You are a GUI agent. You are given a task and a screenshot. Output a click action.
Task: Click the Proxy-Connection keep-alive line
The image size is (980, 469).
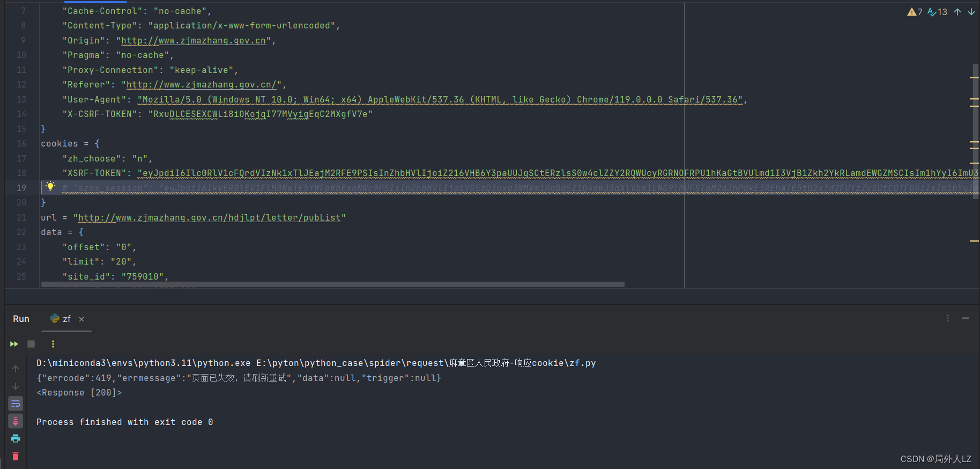(150, 70)
